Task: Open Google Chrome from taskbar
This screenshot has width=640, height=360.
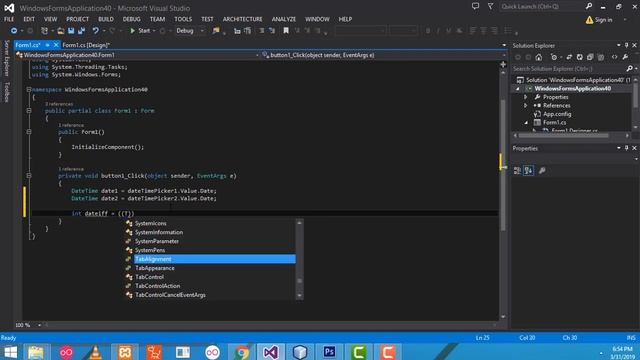Action: tap(241, 352)
